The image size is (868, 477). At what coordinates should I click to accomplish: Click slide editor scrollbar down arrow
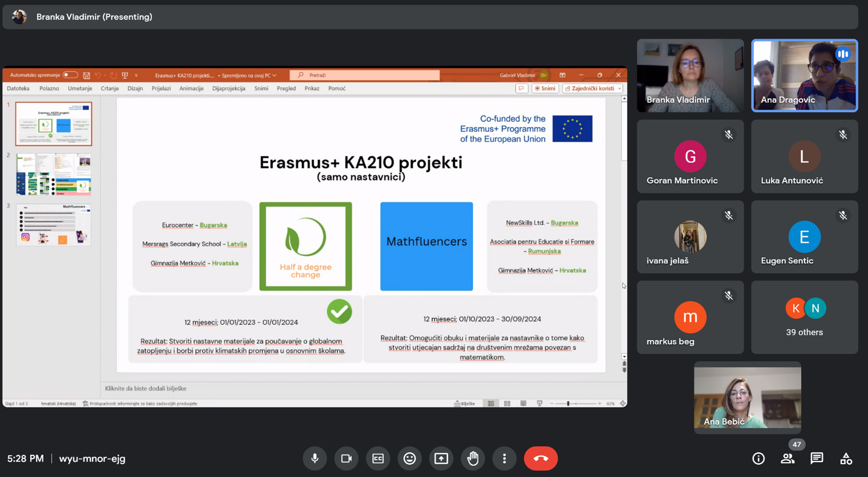click(x=624, y=356)
